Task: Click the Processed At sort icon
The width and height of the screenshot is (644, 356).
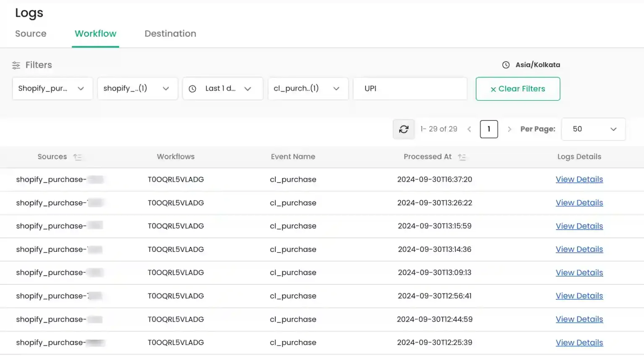Action: click(x=462, y=157)
